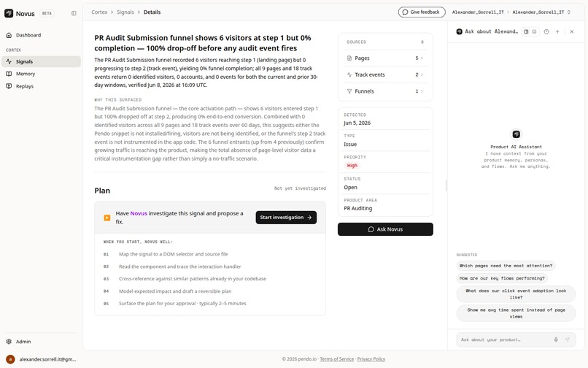Choose 'How are our key flows performing?' suggestion
This screenshot has height=368, width=588.
(x=502, y=278)
